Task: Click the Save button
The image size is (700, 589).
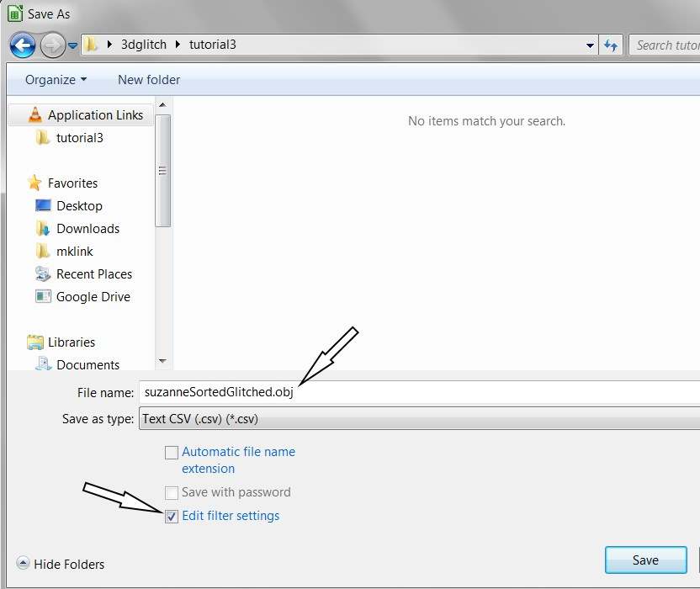Action: click(x=645, y=560)
